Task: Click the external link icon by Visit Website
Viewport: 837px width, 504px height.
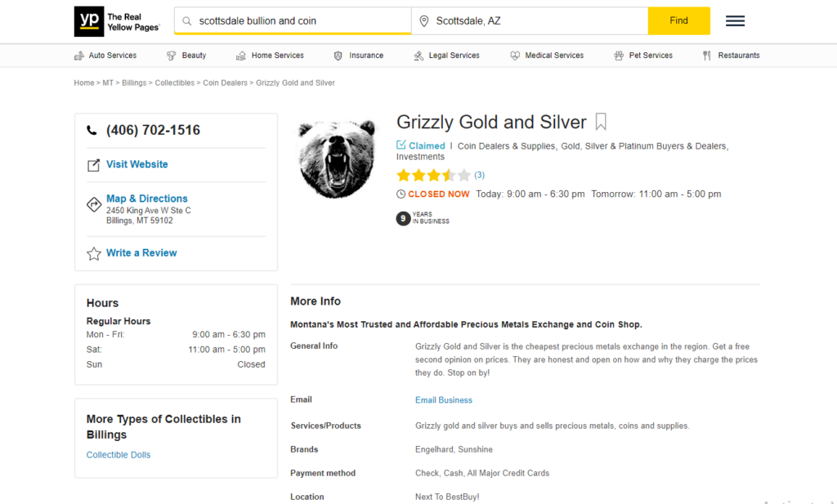Action: coord(93,165)
